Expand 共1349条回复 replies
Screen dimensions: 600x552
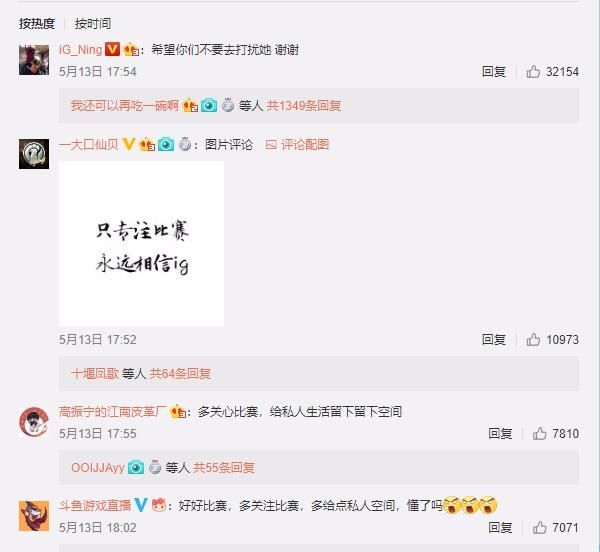tap(304, 105)
